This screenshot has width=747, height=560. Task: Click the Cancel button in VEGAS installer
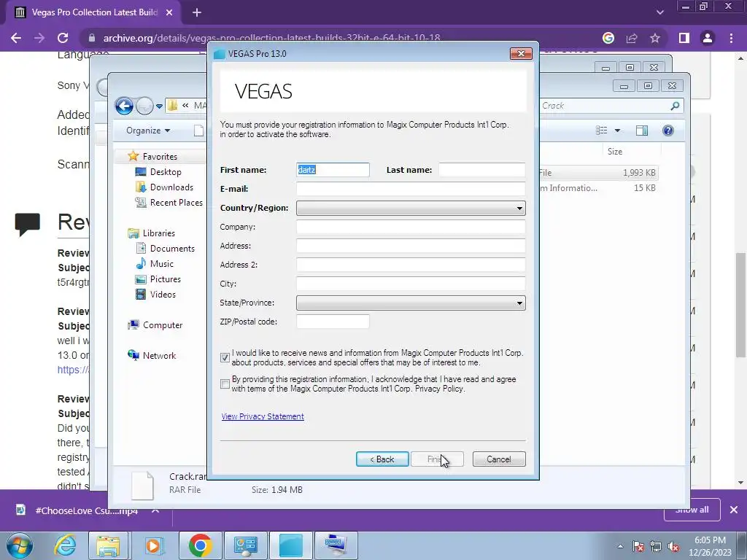tap(499, 459)
